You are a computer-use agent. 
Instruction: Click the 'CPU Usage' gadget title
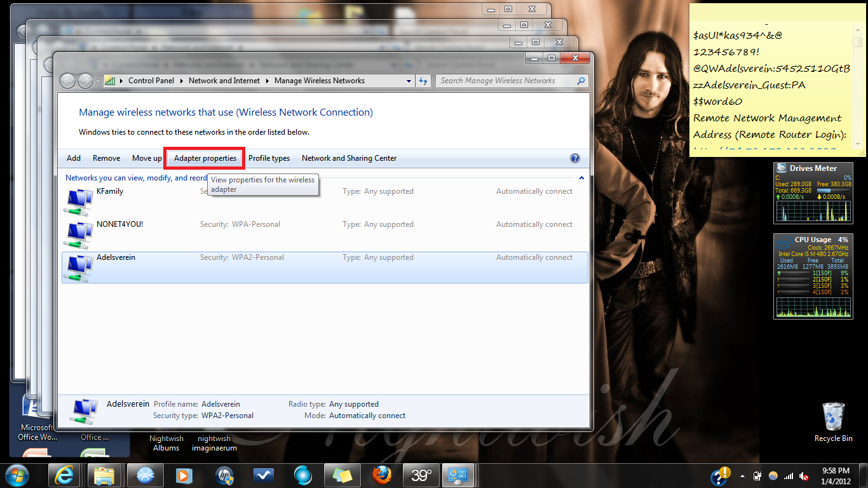(x=812, y=240)
